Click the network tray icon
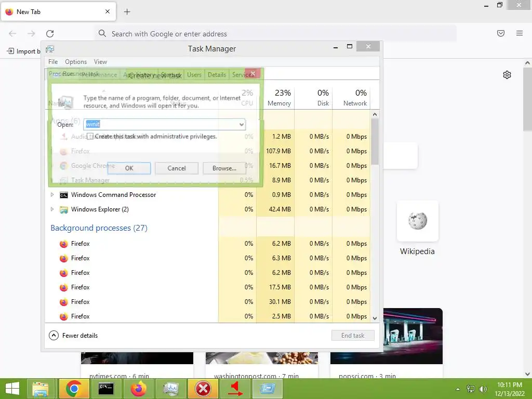 [471, 389]
